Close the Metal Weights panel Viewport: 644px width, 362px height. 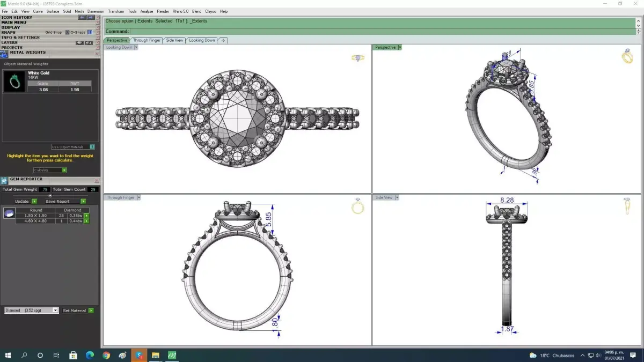pos(97,53)
